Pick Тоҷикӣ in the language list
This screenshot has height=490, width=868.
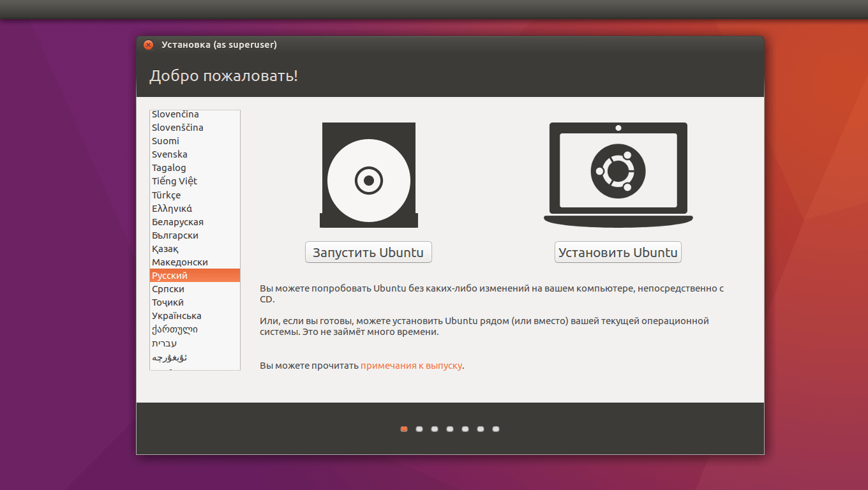coord(195,302)
